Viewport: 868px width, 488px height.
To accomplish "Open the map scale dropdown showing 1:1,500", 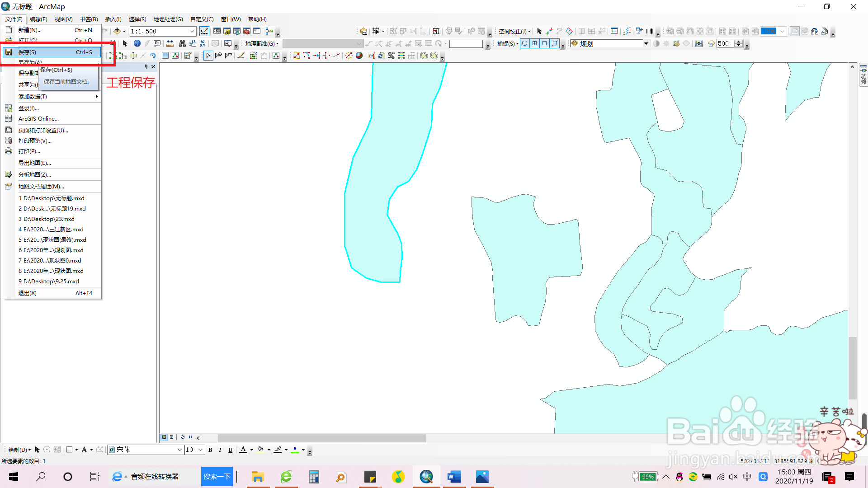I will [191, 31].
